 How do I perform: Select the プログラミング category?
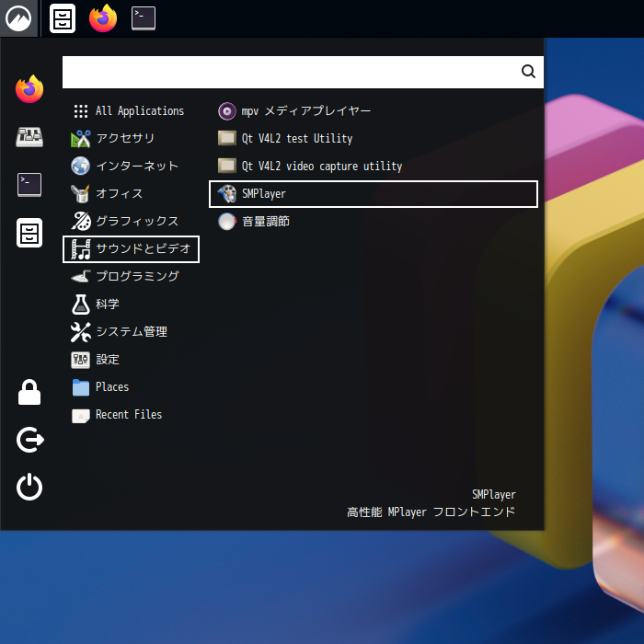tap(131, 276)
